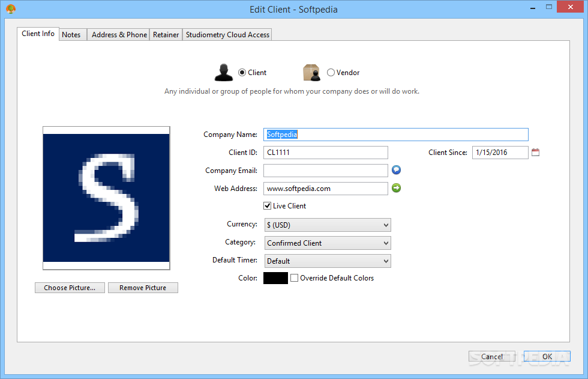Open the Currency $ (USD) dropdown
The height and width of the screenshot is (379, 588).
click(328, 225)
